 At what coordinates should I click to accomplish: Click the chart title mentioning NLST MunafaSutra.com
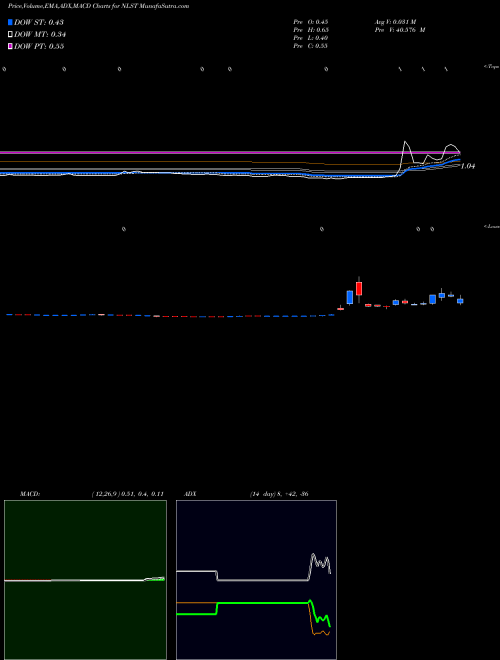click(98, 6)
